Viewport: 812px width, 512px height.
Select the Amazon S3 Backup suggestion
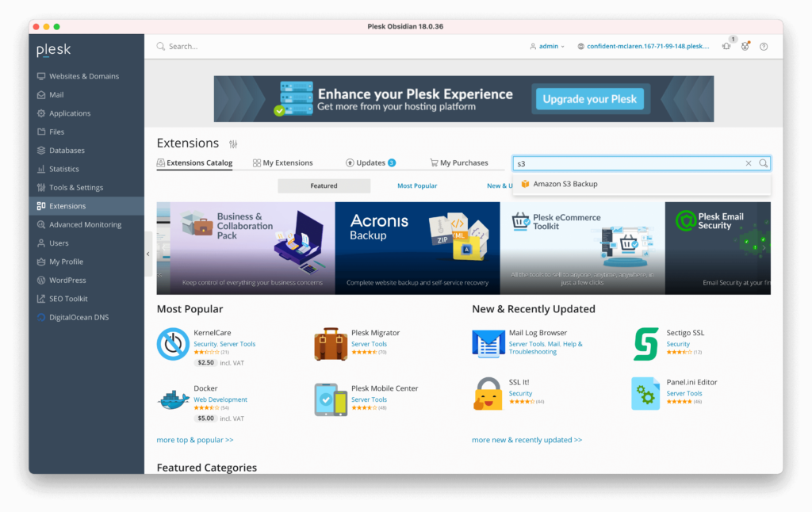pos(565,184)
